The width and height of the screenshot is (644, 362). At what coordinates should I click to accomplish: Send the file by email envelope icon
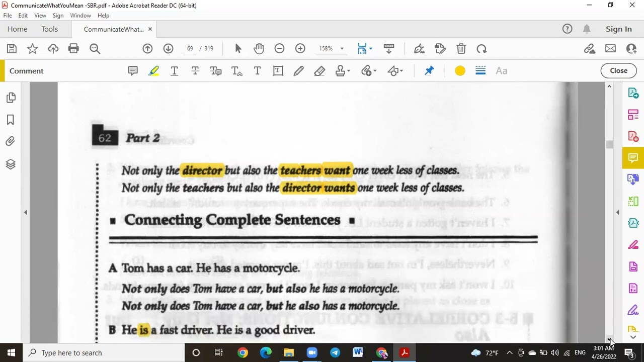(610, 49)
